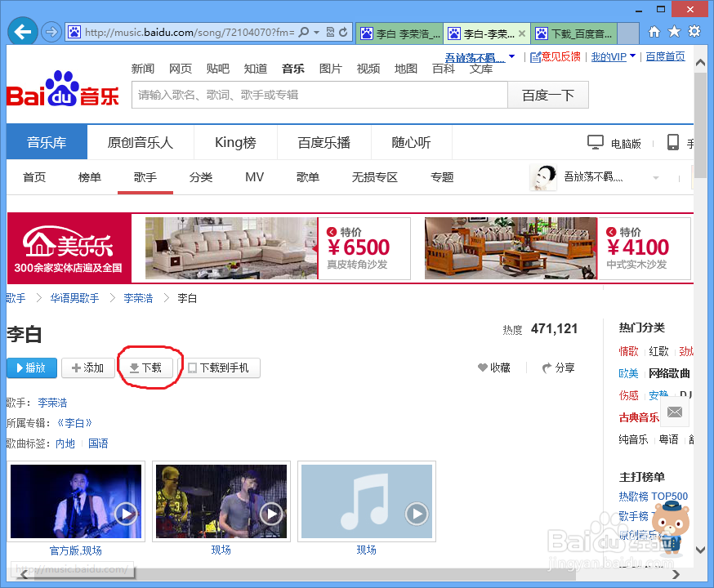This screenshot has height=588, width=714.
Task: Click the 分享 share icon
Action: (547, 367)
